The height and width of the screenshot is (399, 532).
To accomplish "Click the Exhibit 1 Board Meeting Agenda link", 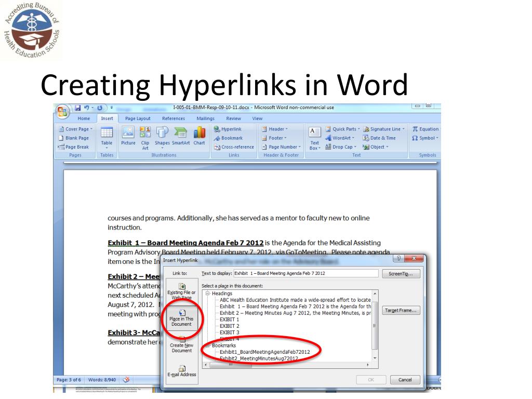I will point(185,243).
